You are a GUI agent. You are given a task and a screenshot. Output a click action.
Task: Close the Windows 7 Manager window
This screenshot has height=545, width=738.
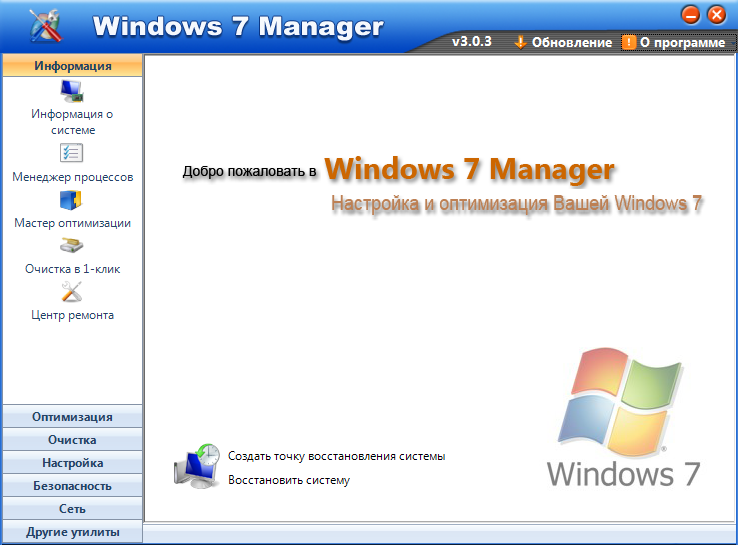pyautogui.click(x=716, y=15)
